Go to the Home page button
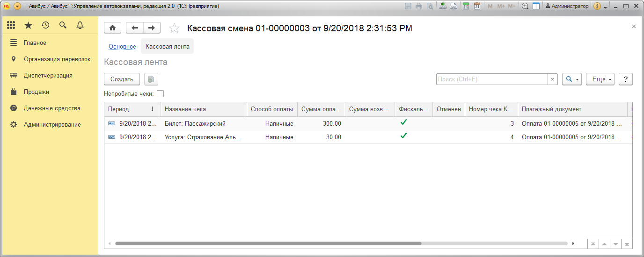Screen dimensions: 644x257 pos(112,28)
